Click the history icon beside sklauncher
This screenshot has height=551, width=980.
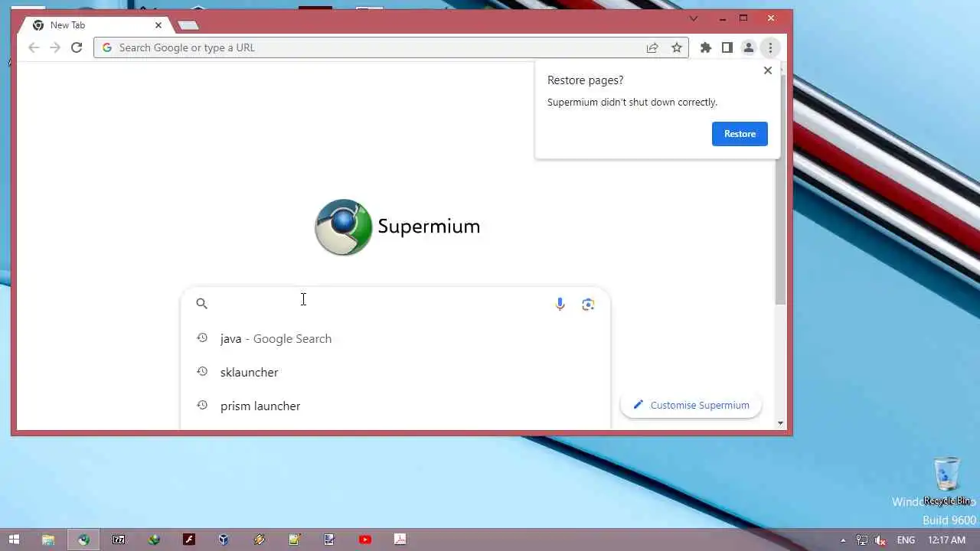click(202, 371)
